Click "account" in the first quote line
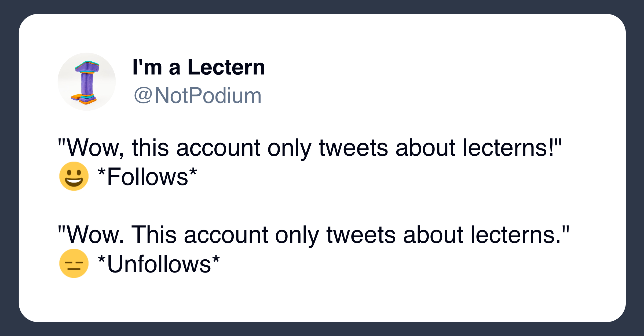Image resolution: width=644 pixels, height=336 pixels. [x=218, y=148]
